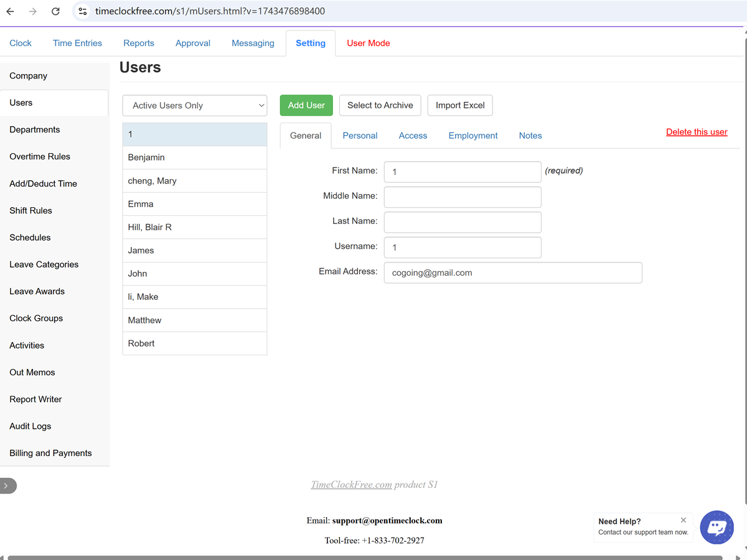
Task: Go to Leave Awards
Action: tap(55, 291)
